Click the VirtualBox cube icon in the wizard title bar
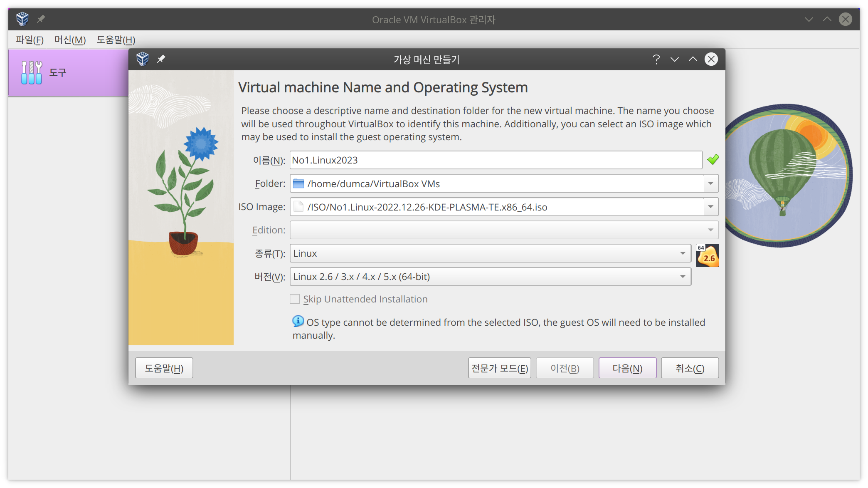The image size is (868, 488). tap(143, 59)
